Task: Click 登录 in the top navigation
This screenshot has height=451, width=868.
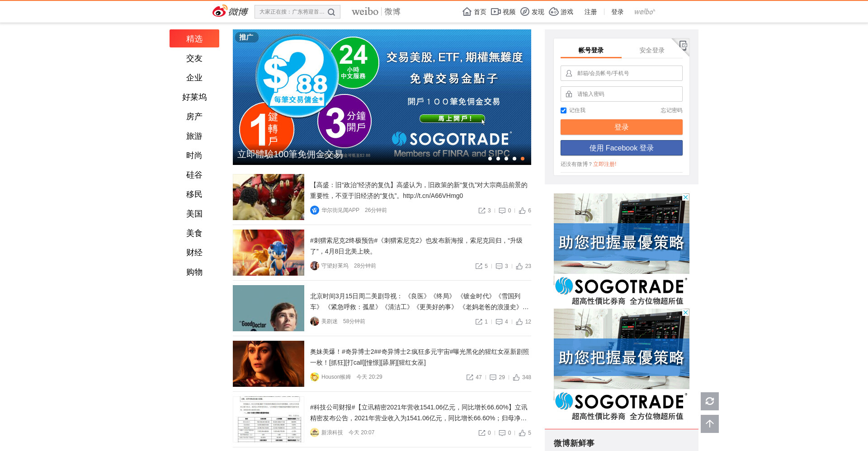Action: 617,12
